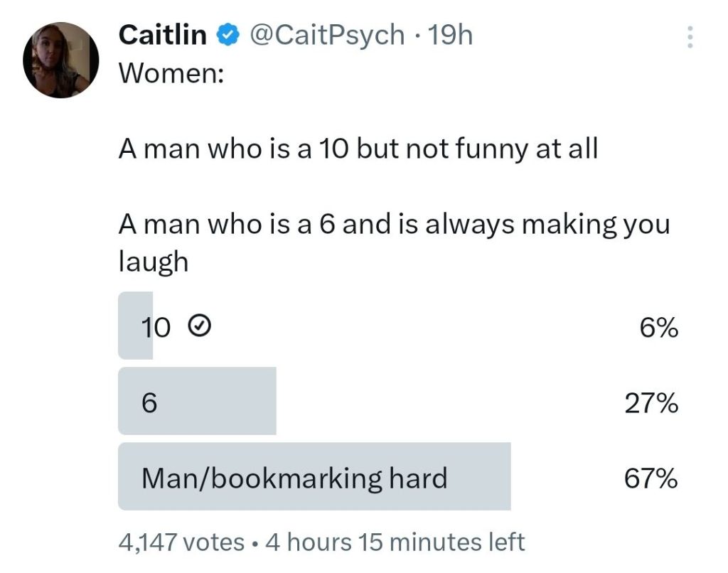Screen dimensions: 728x573
Task: Select the "Man/bookmarking hard" poll option
Action: [294, 478]
